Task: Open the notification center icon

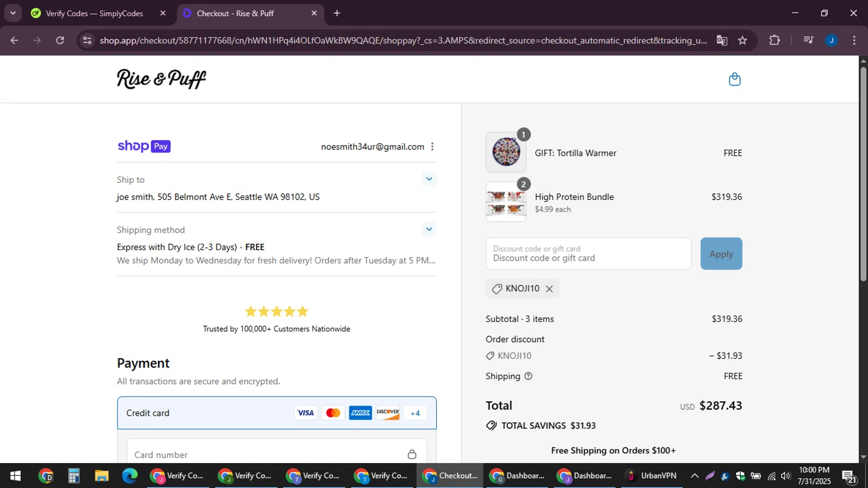Action: 850,476
